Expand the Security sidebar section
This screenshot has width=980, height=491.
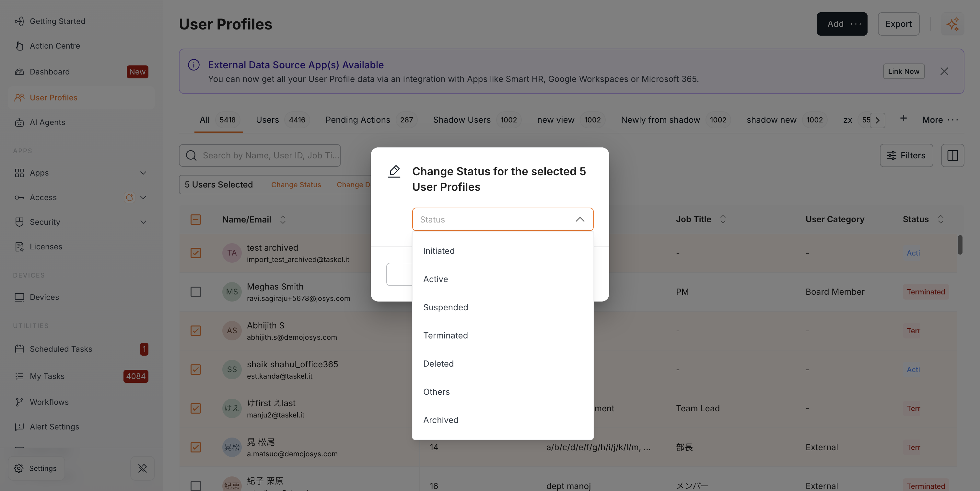[x=143, y=222]
